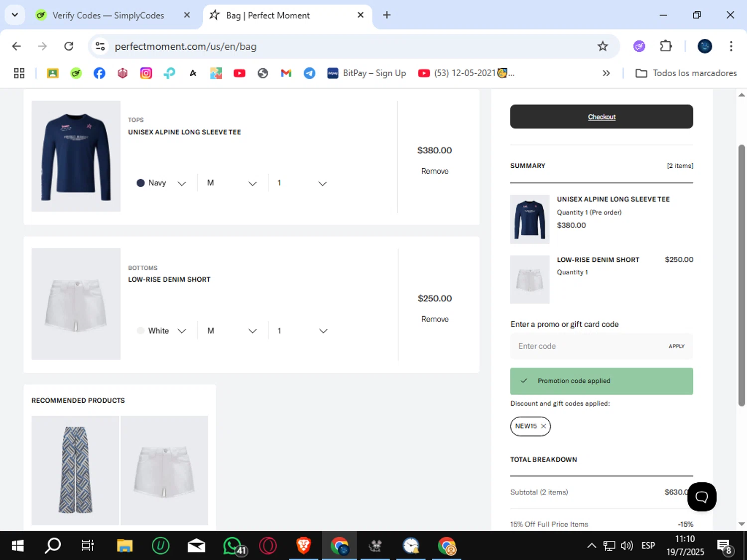The image size is (747, 560).
Task: Open the Gmail bookmark
Action: 286,73
